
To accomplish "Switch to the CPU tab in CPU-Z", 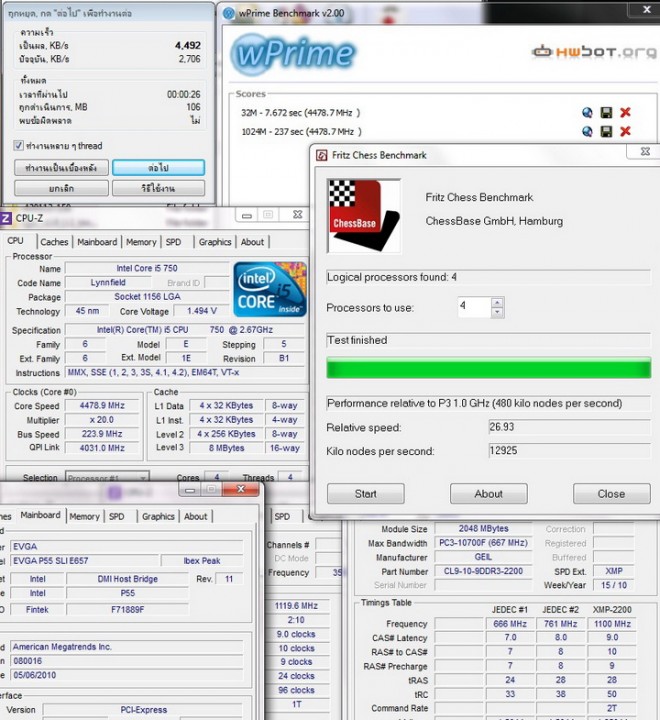I will [15, 241].
